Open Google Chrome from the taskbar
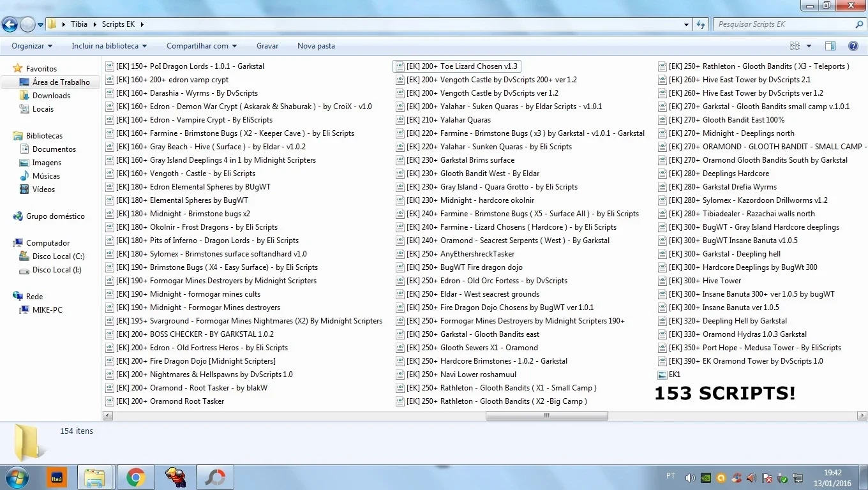The width and height of the screenshot is (868, 490). click(135, 477)
